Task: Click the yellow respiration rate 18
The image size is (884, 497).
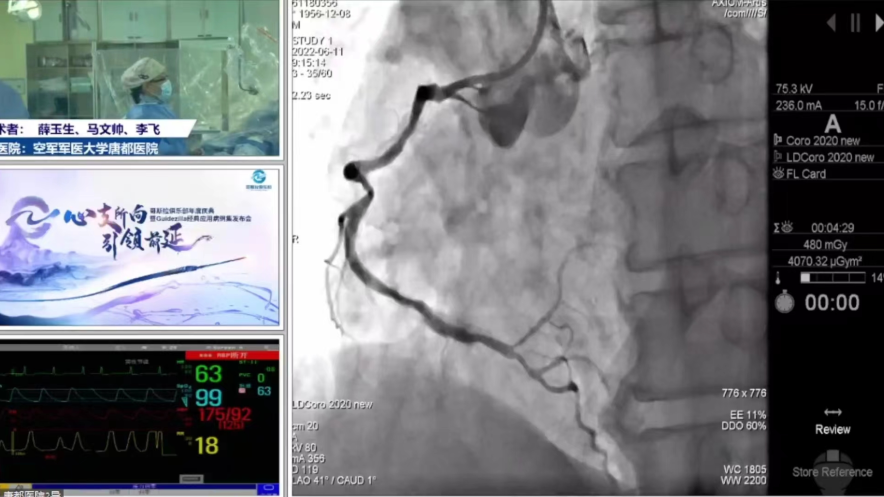Action: 206,445
